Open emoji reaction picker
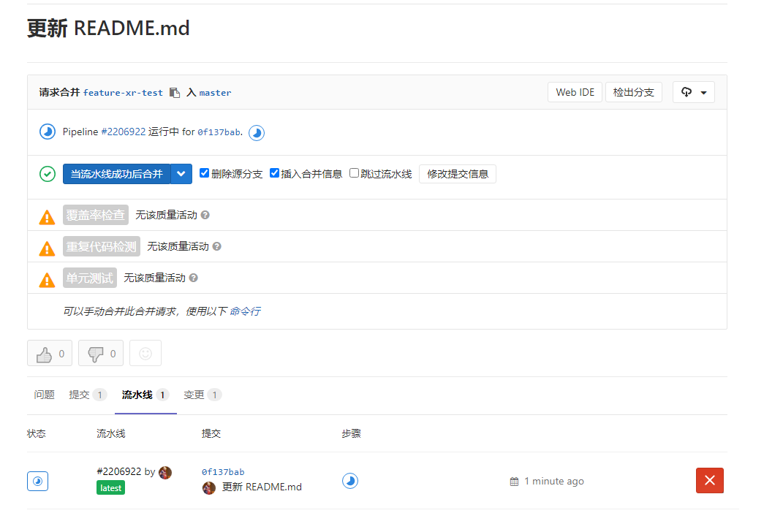Image resolution: width=783 pixels, height=532 pixels. (145, 354)
